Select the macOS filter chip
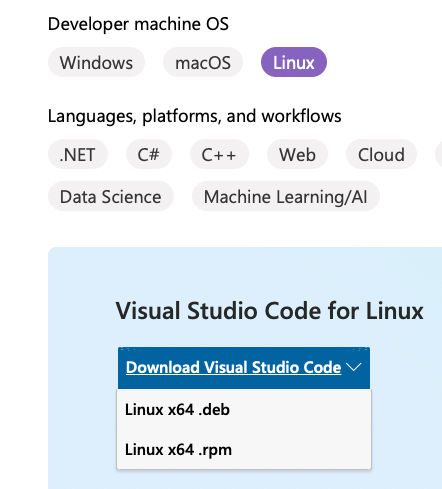The width and height of the screenshot is (442, 489). coord(203,62)
